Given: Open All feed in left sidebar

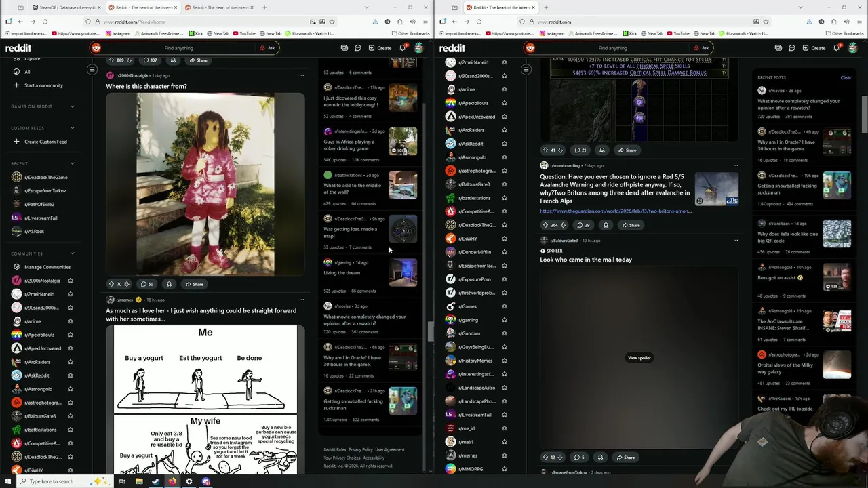Looking at the screenshot, I should pos(27,72).
